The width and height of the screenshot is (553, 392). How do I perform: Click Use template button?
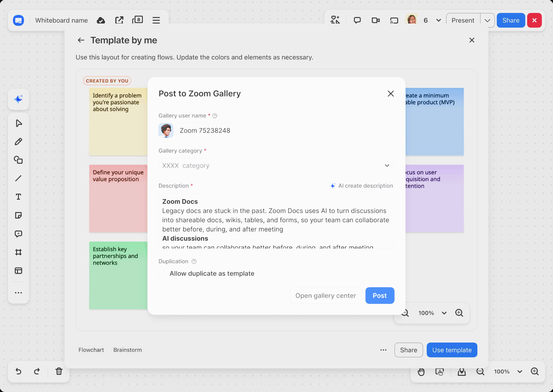coord(452,350)
